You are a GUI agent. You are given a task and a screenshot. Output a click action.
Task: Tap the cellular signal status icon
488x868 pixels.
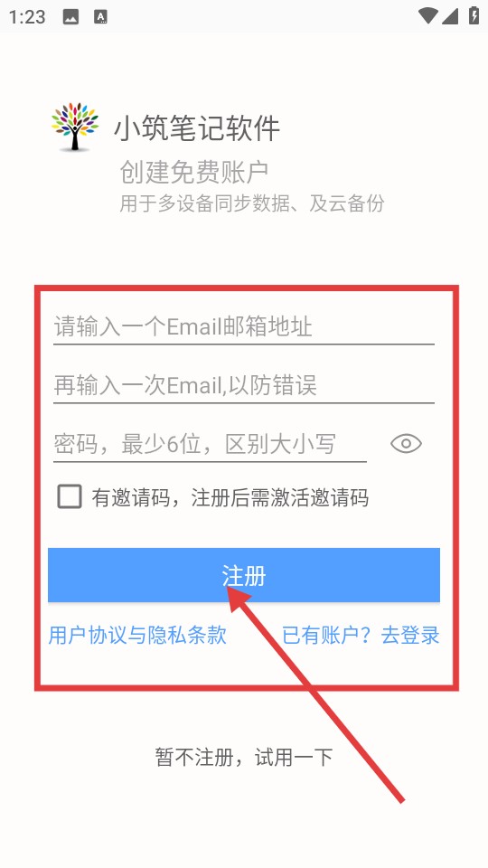pos(450,16)
